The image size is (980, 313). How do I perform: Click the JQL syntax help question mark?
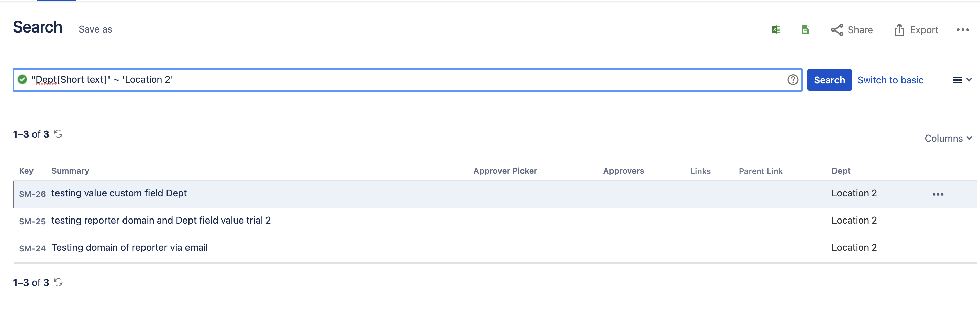[x=793, y=80]
